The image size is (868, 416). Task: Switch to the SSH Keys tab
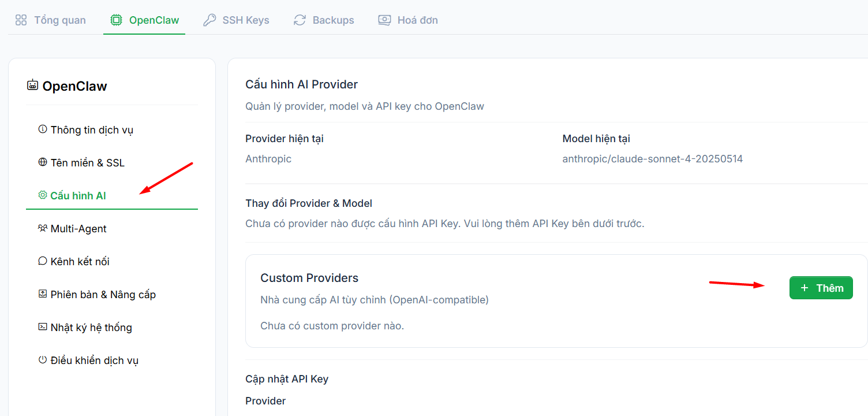(237, 20)
